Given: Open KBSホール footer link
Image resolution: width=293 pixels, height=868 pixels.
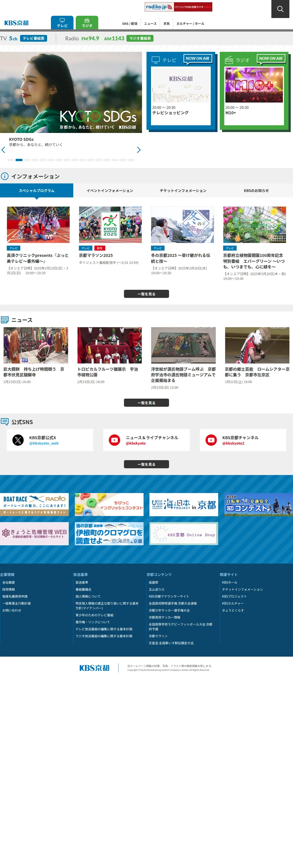Looking at the screenshot, I should pos(229,582).
